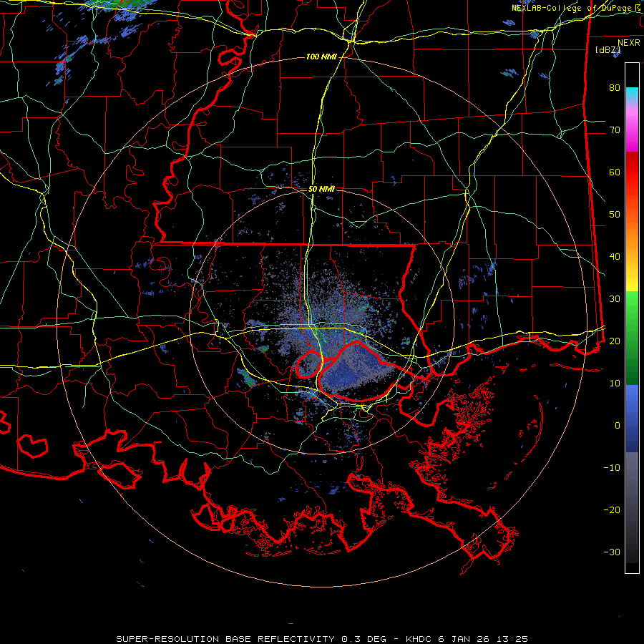Click the -20 value on the dBZ scale
This screenshot has height=644, width=644.
coord(612,509)
